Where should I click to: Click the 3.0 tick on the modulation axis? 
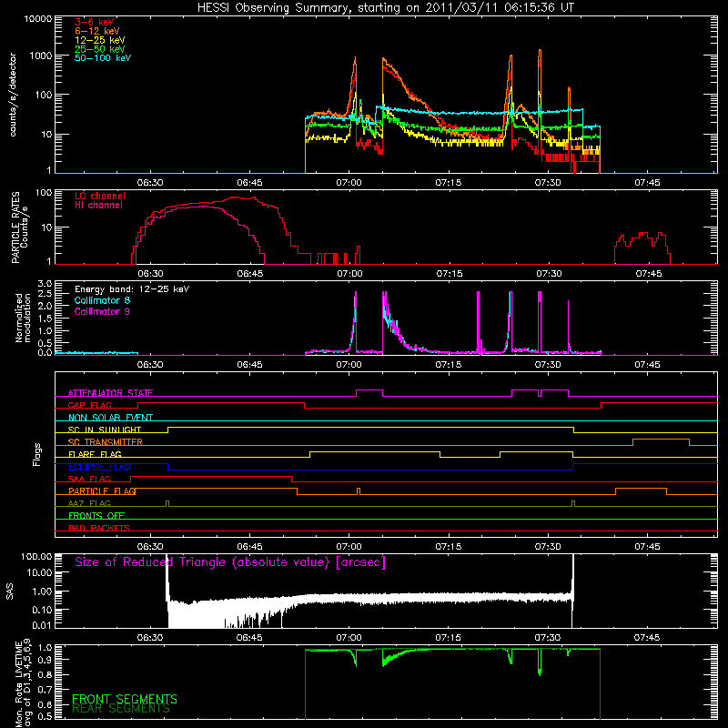[x=45, y=284]
